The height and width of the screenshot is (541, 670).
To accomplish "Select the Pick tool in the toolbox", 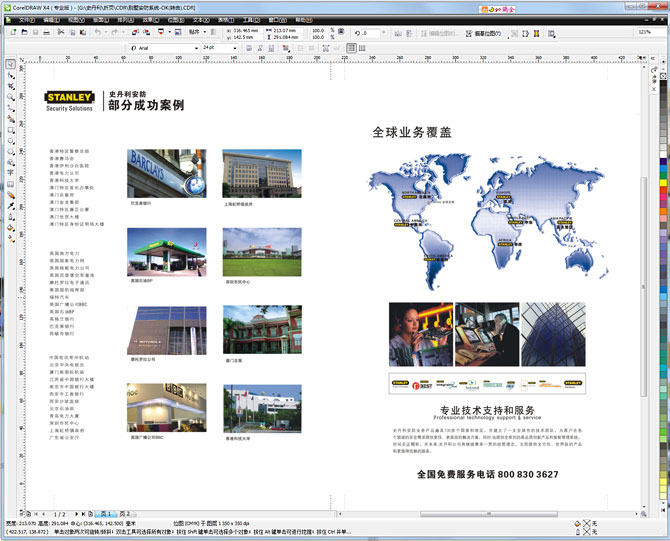I will tap(10, 65).
